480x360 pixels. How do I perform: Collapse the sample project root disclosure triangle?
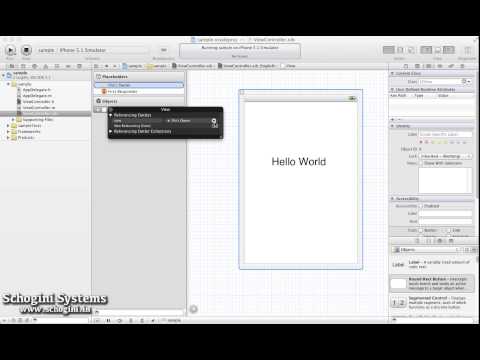(x=3, y=75)
